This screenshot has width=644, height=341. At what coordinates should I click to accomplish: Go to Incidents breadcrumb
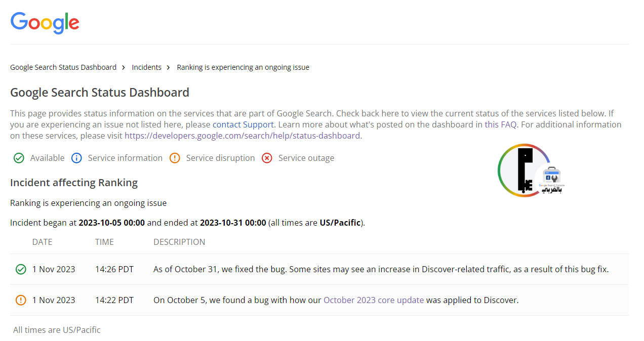[x=147, y=67]
